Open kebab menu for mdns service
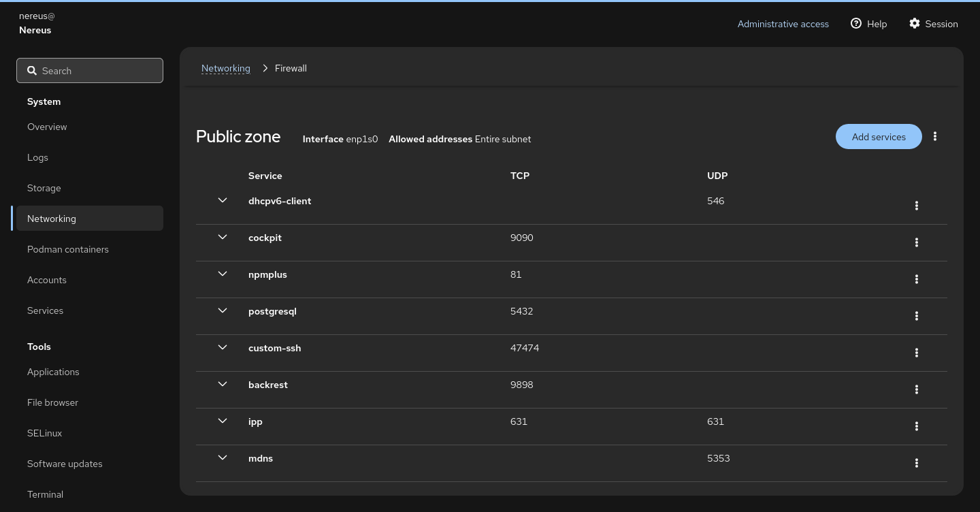This screenshot has height=512, width=980. pyautogui.click(x=917, y=463)
